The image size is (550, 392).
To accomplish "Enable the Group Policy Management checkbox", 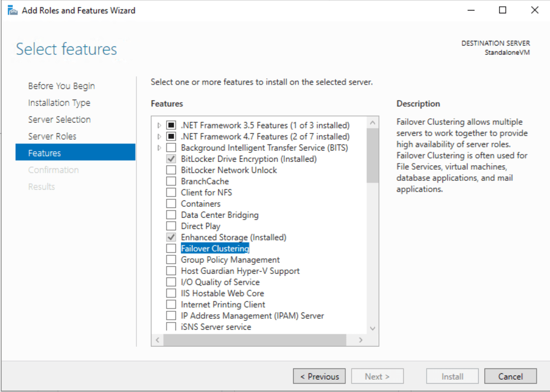I will [171, 260].
